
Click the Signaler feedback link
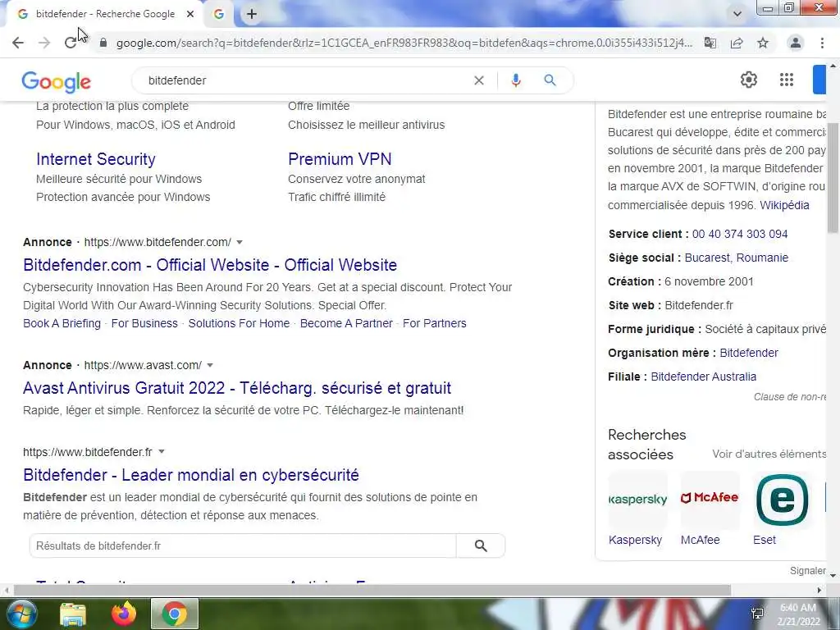click(808, 571)
